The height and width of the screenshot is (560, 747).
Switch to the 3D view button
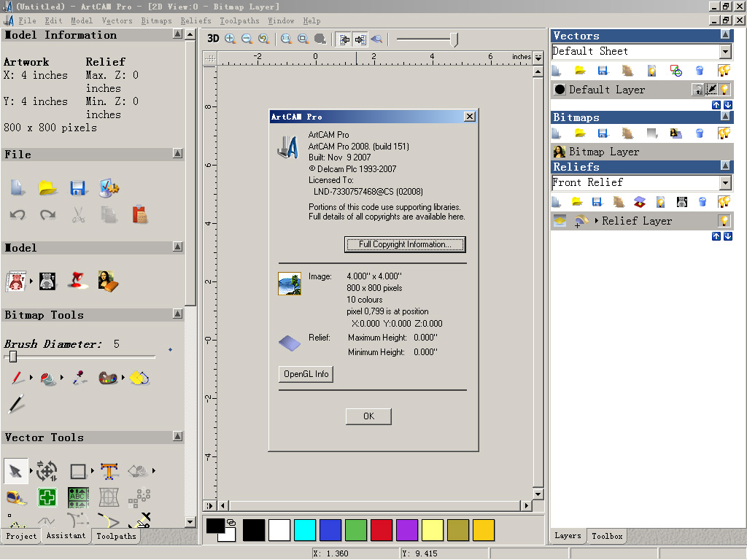[213, 39]
